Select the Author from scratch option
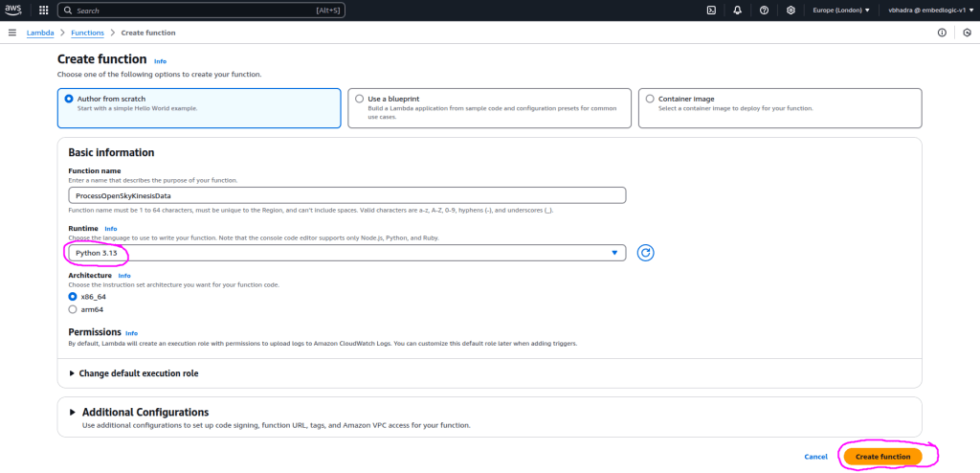The image size is (980, 473). click(69, 99)
